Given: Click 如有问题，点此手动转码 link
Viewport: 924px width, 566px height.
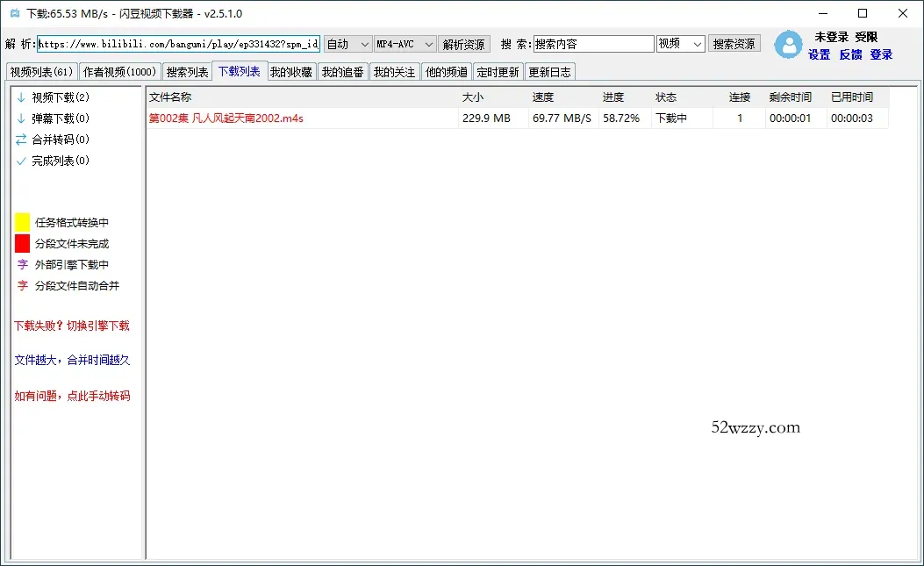Looking at the screenshot, I should [73, 397].
